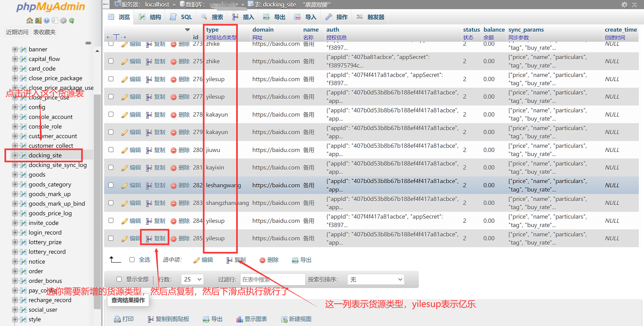Open 显示图表 chart view icon
The width and height of the screenshot is (644, 326).
pyautogui.click(x=239, y=319)
